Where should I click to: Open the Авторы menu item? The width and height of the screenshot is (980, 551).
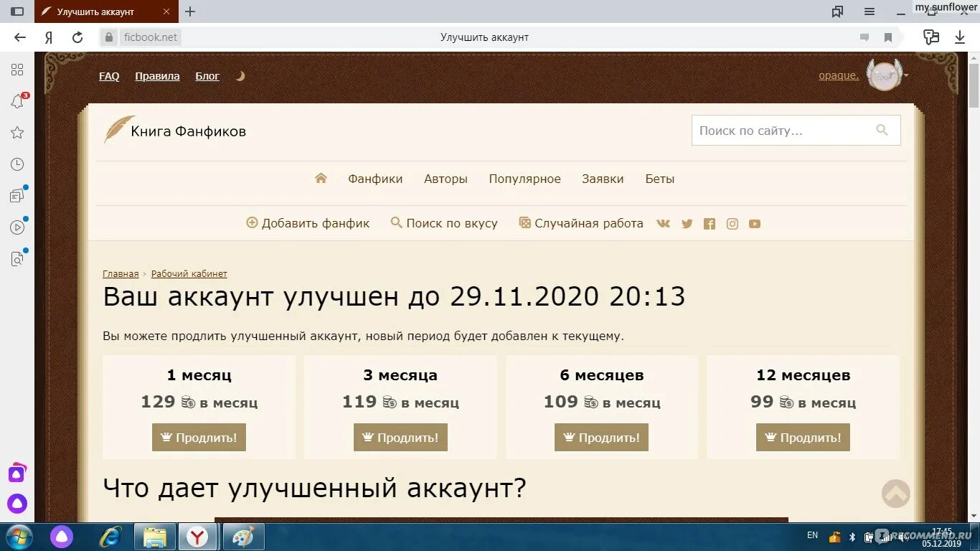click(446, 179)
